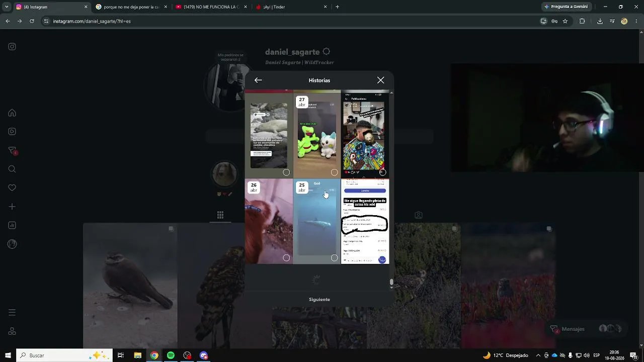Open a new browser tab

coord(337,7)
